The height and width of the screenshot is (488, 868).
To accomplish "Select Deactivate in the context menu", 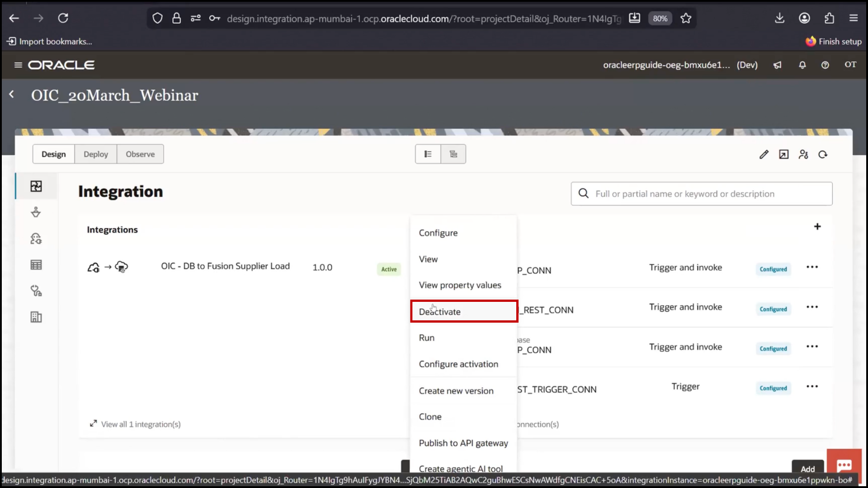I will (463, 311).
